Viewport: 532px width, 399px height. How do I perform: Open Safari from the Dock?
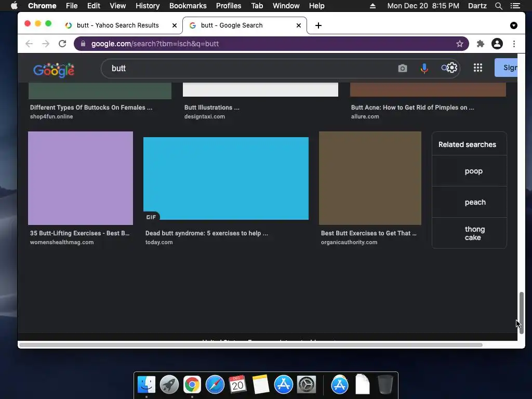tap(215, 384)
